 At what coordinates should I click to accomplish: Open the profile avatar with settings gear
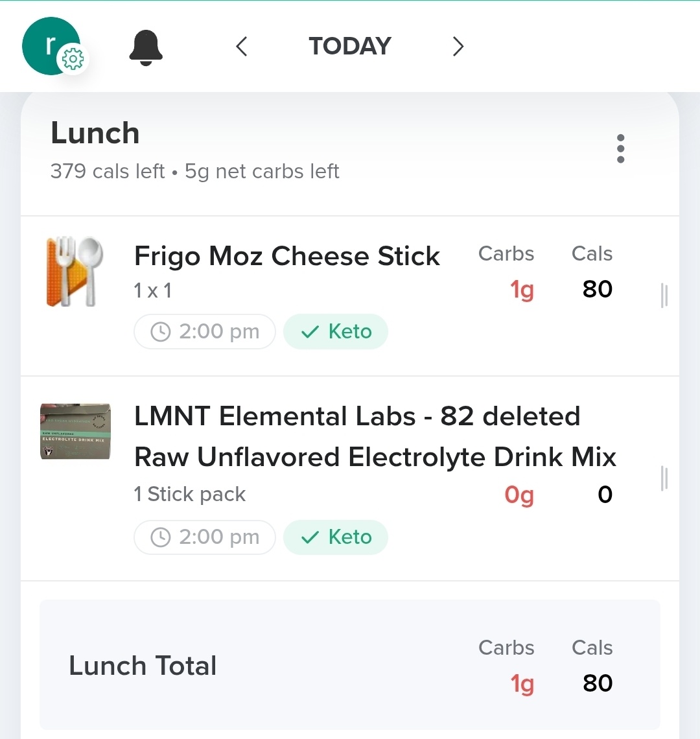click(52, 46)
